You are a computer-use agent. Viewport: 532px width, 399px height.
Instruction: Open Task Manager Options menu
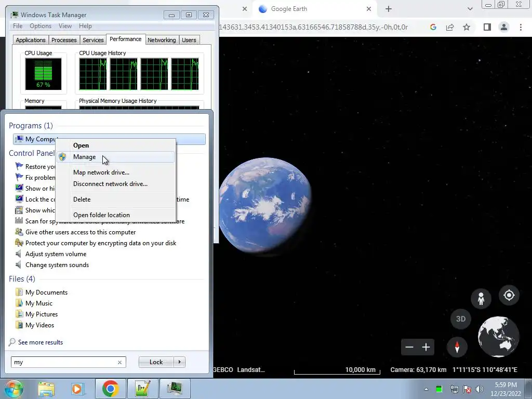41,26
